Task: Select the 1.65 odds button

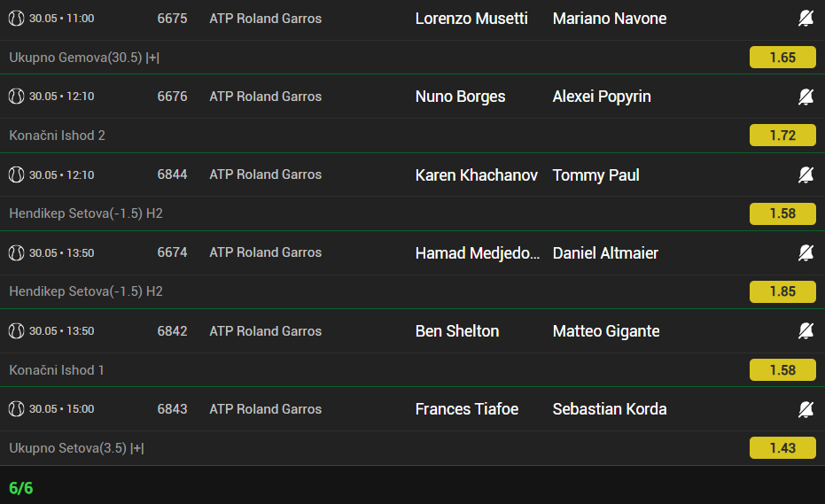Action: tap(782, 58)
